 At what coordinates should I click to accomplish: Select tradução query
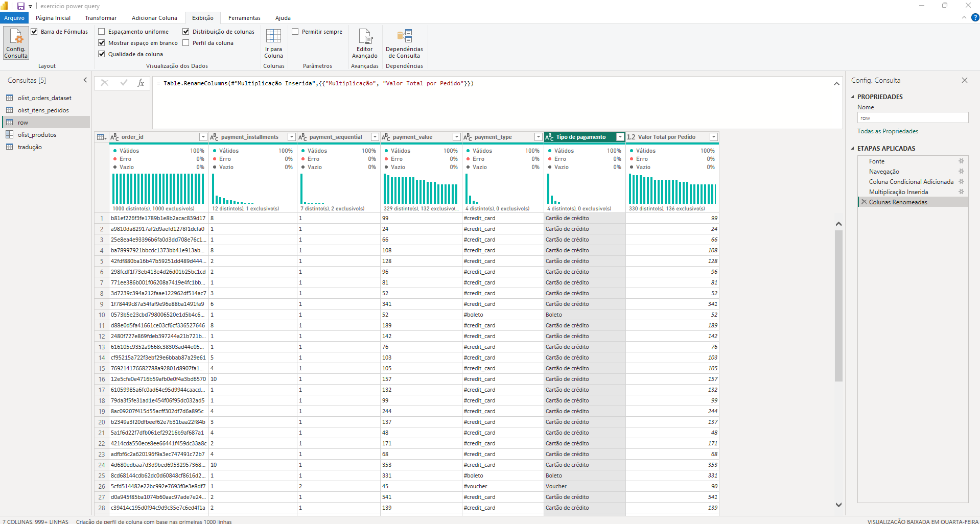tap(30, 147)
